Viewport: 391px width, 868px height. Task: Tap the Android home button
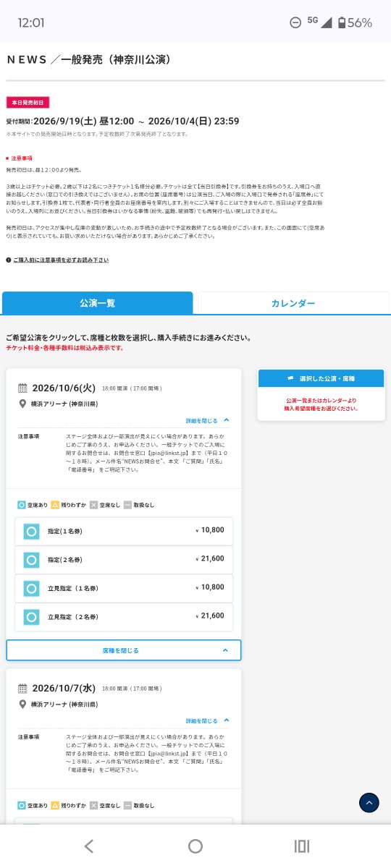pyautogui.click(x=195, y=846)
